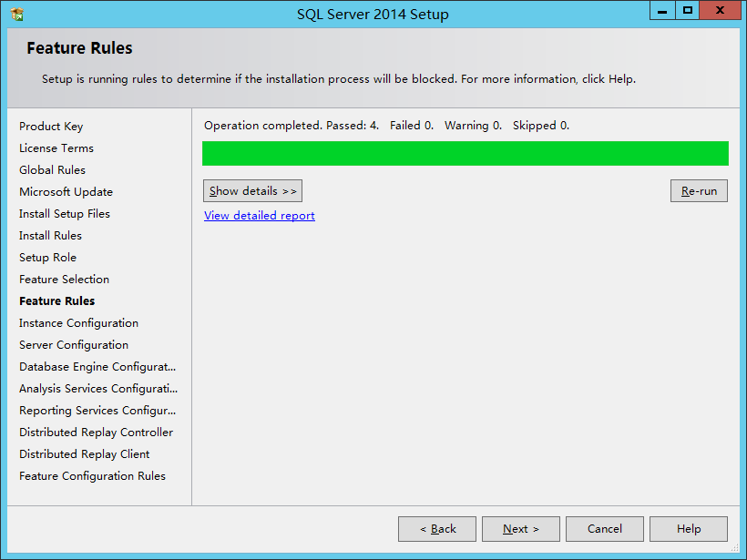Screen dimensions: 747x560
Task: Click the 'Failed 0.' status text
Action: point(412,126)
